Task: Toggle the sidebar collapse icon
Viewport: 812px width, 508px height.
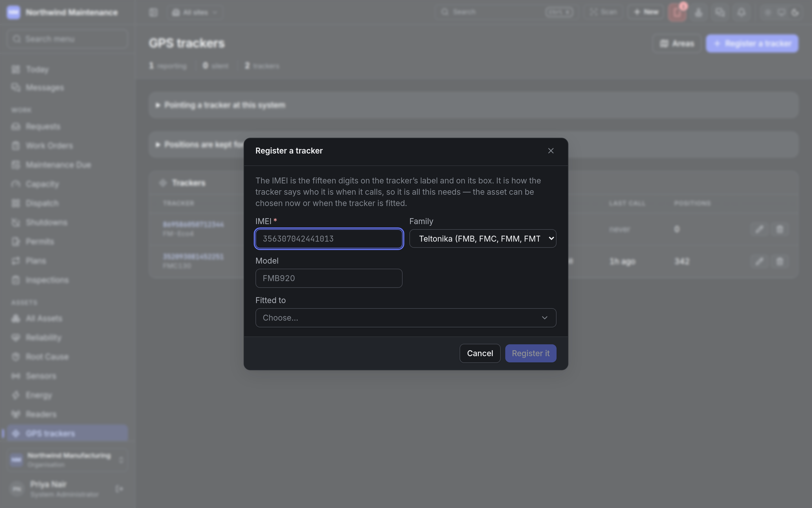Action: (153, 12)
